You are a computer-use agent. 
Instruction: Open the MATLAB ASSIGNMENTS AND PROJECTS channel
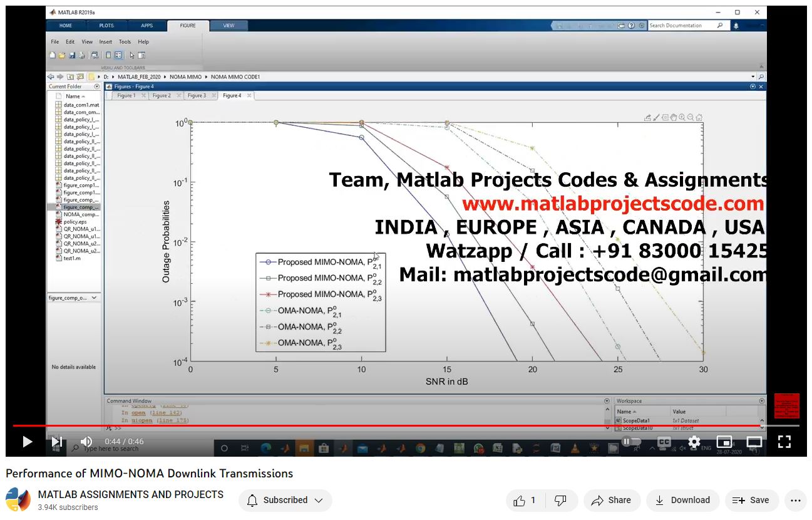click(x=130, y=494)
